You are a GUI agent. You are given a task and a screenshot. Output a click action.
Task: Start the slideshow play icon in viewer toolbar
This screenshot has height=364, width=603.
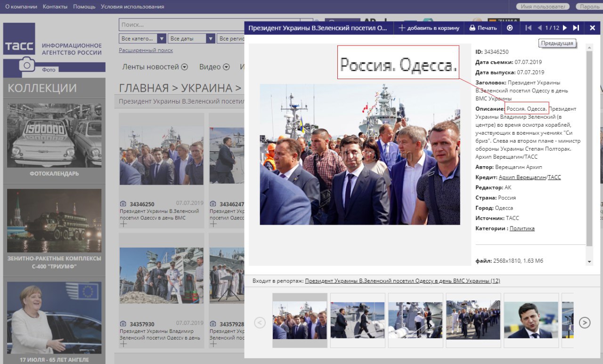510,28
